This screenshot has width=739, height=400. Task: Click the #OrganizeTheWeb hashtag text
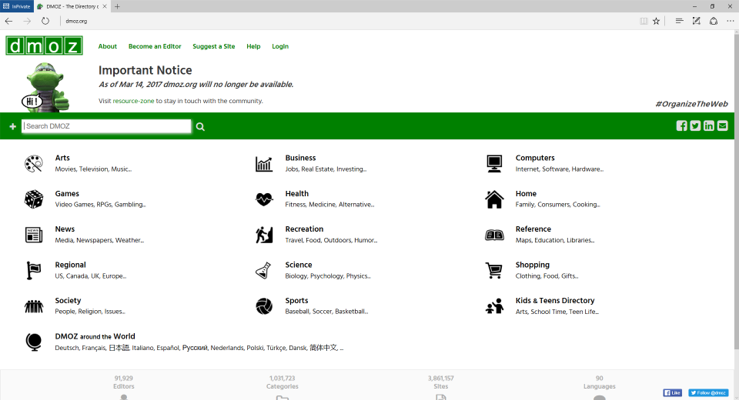point(691,104)
